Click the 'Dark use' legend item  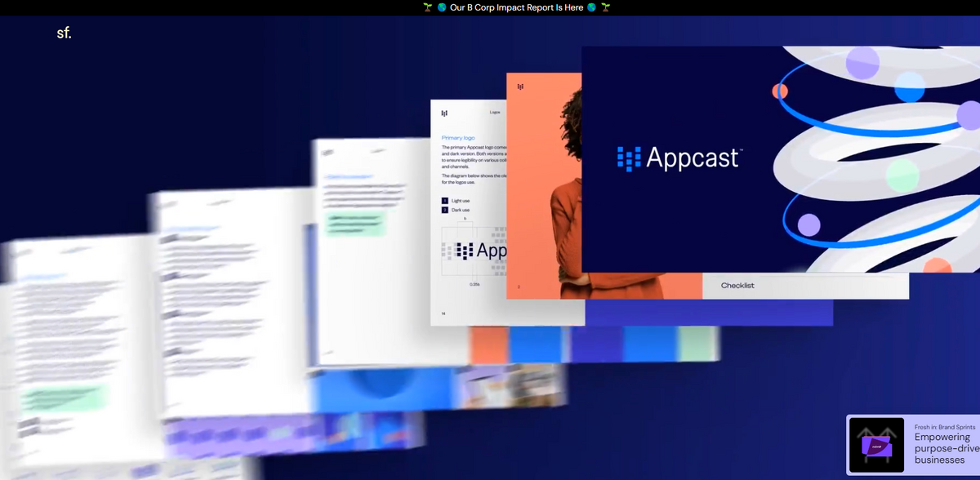pyautogui.click(x=456, y=210)
